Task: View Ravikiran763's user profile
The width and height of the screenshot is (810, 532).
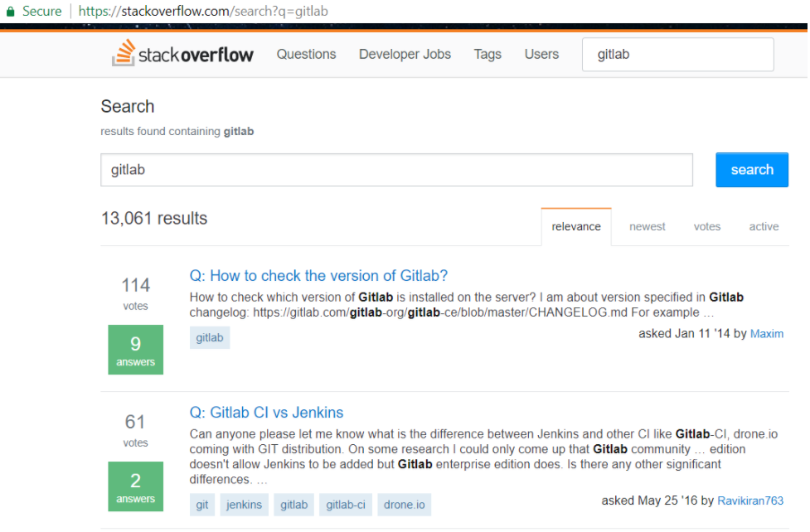Action: [x=749, y=501]
